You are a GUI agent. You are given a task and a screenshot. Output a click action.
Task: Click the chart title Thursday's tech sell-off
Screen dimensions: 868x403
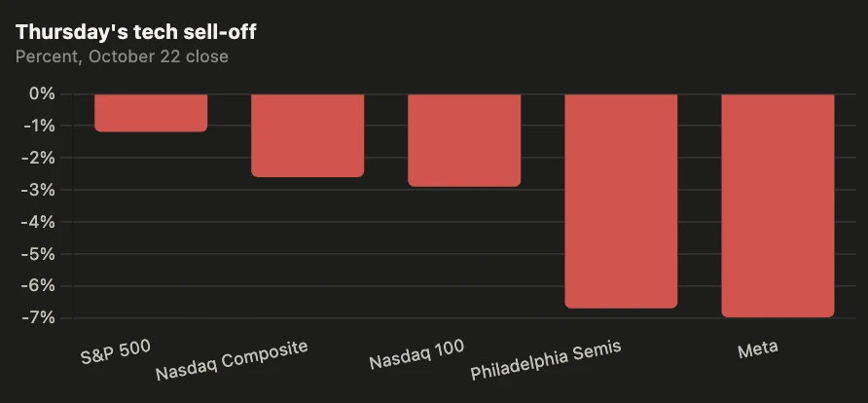pos(135,32)
